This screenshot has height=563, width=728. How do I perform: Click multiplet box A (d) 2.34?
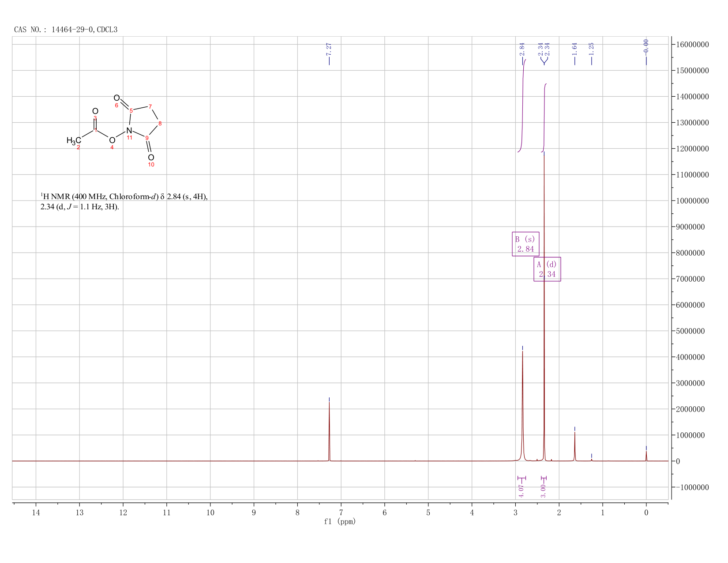[547, 269]
